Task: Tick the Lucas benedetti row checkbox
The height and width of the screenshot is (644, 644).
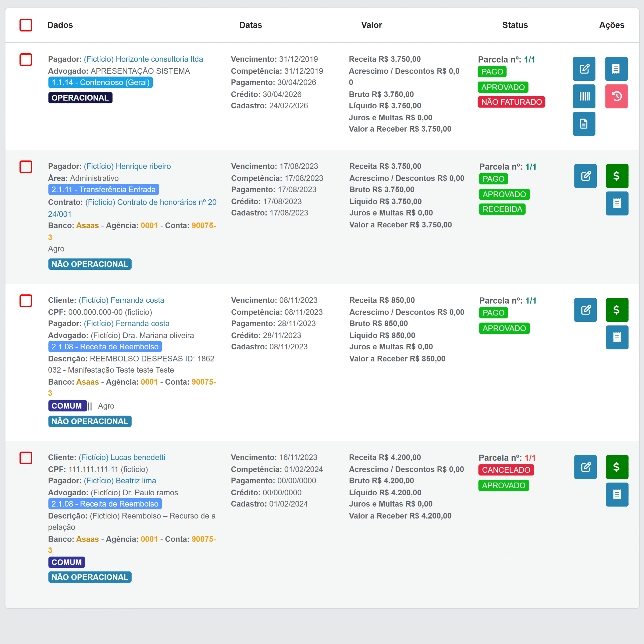Action: click(26, 458)
